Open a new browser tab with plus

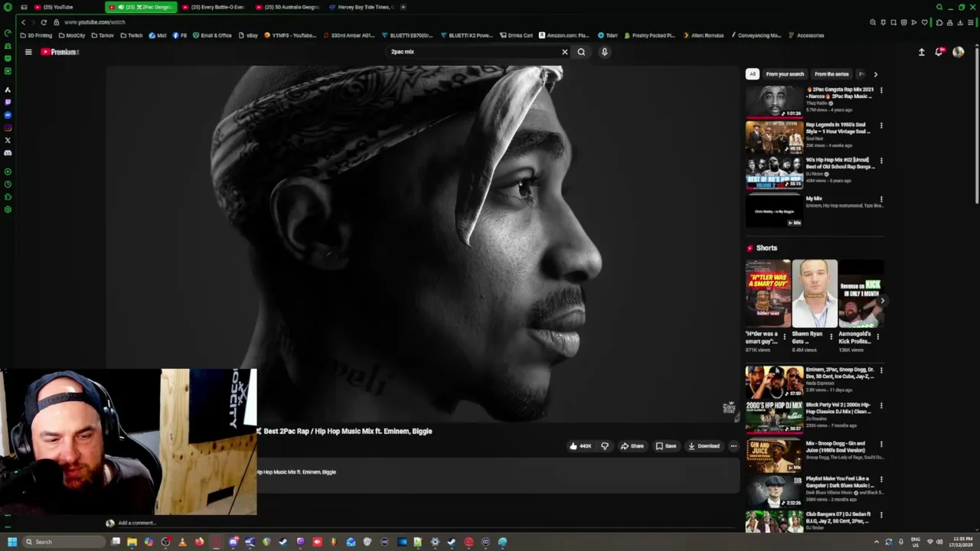click(403, 7)
